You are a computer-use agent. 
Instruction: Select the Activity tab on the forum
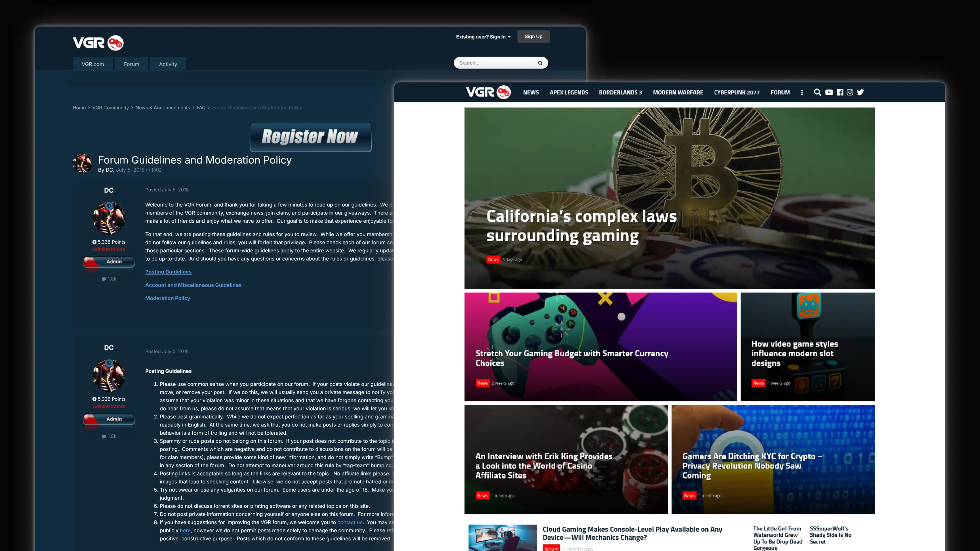pyautogui.click(x=168, y=64)
